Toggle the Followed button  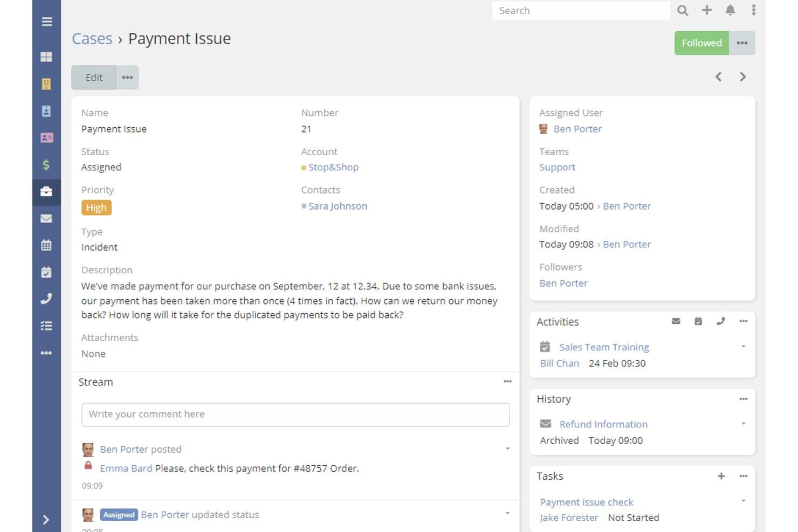pyautogui.click(x=701, y=43)
